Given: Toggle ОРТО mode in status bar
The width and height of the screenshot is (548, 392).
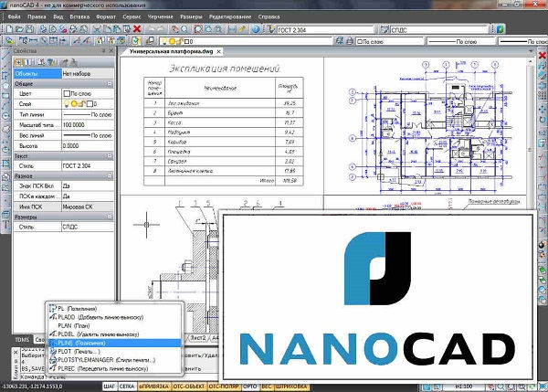Looking at the screenshot, I should point(250,387).
